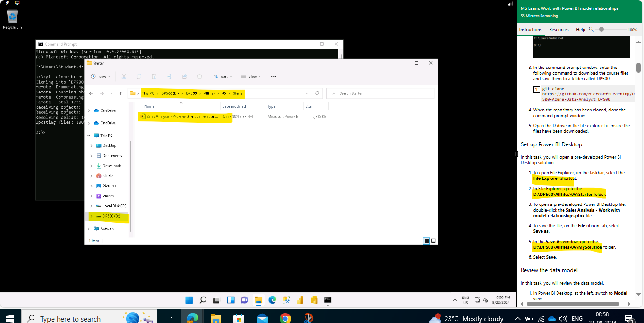The image size is (644, 323).
Task: Expand the first OneDrive tree node
Action: [x=89, y=110]
